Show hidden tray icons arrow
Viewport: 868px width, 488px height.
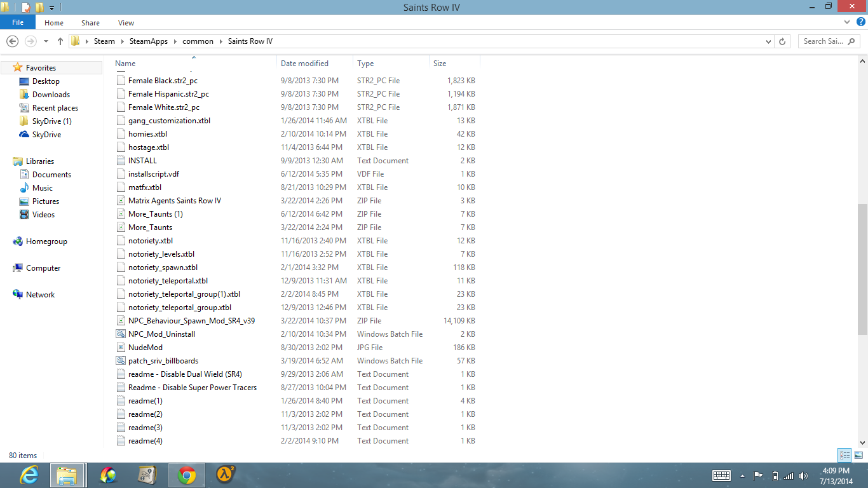tap(742, 475)
